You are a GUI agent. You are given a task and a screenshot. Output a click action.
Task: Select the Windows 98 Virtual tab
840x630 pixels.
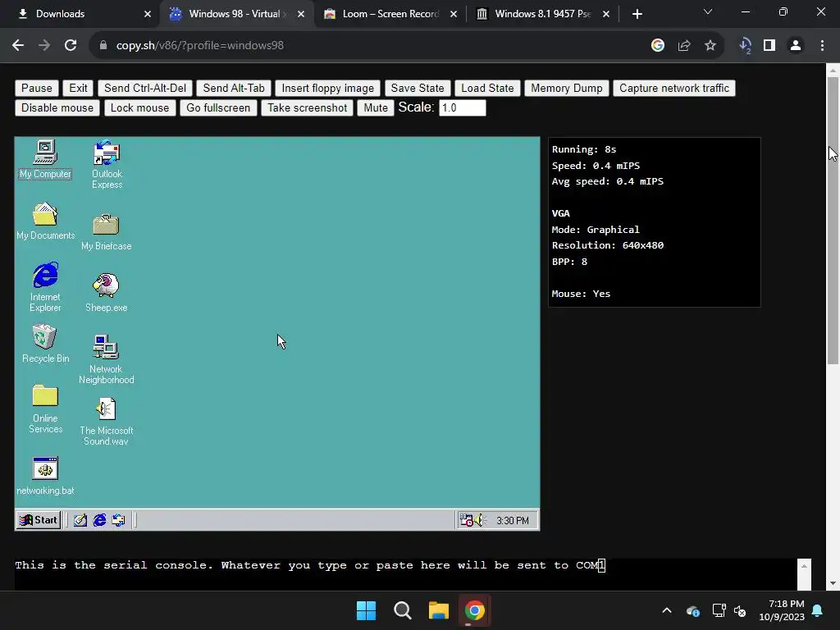coord(234,14)
